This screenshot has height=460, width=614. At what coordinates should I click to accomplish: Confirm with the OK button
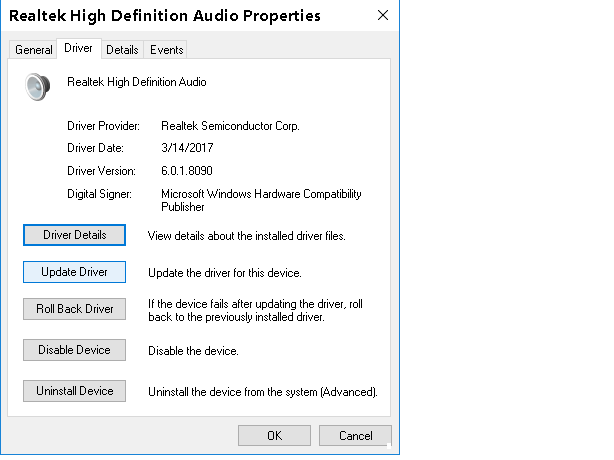pos(274,435)
